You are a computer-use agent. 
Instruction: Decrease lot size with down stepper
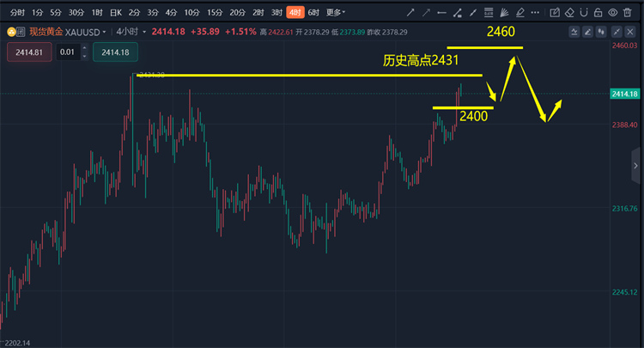(x=85, y=57)
